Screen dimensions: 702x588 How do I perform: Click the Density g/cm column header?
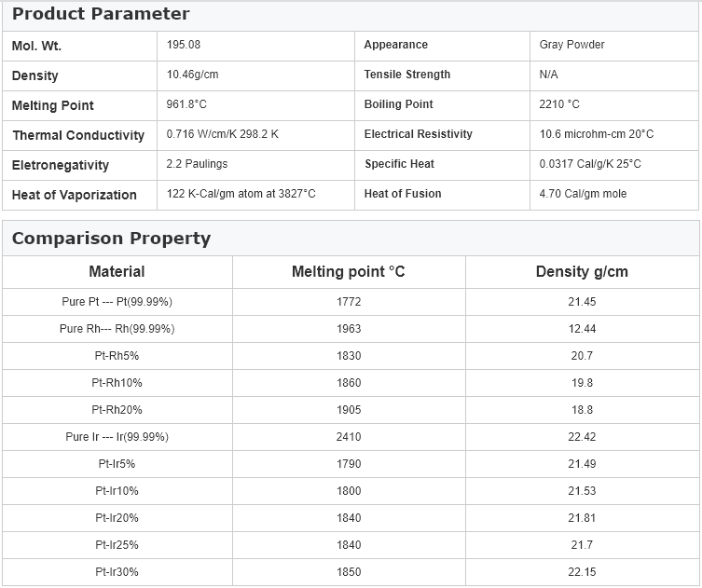tap(582, 272)
